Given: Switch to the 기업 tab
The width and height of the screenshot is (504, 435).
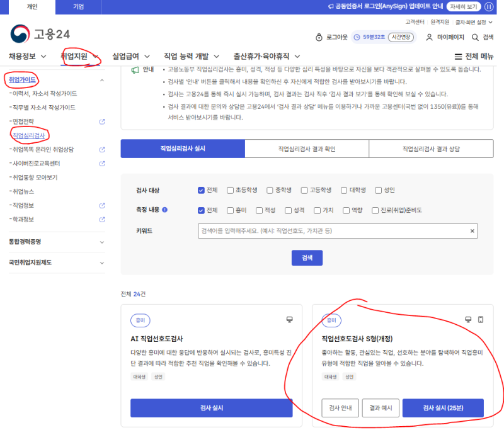Looking at the screenshot, I should pos(78,7).
